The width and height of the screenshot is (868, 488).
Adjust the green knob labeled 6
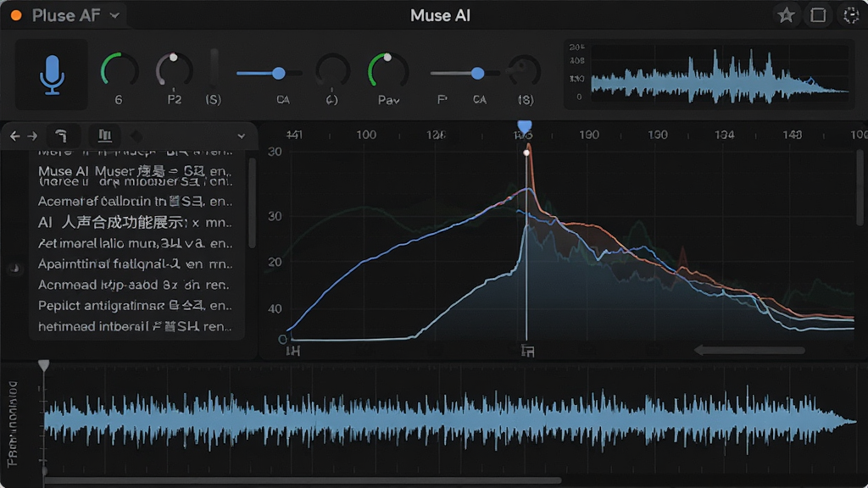(x=119, y=71)
